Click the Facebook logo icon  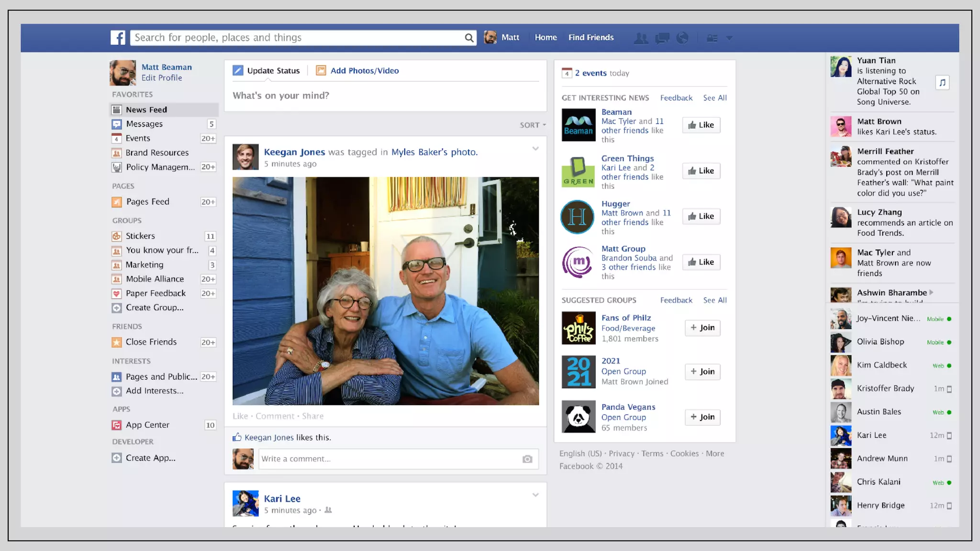click(118, 37)
